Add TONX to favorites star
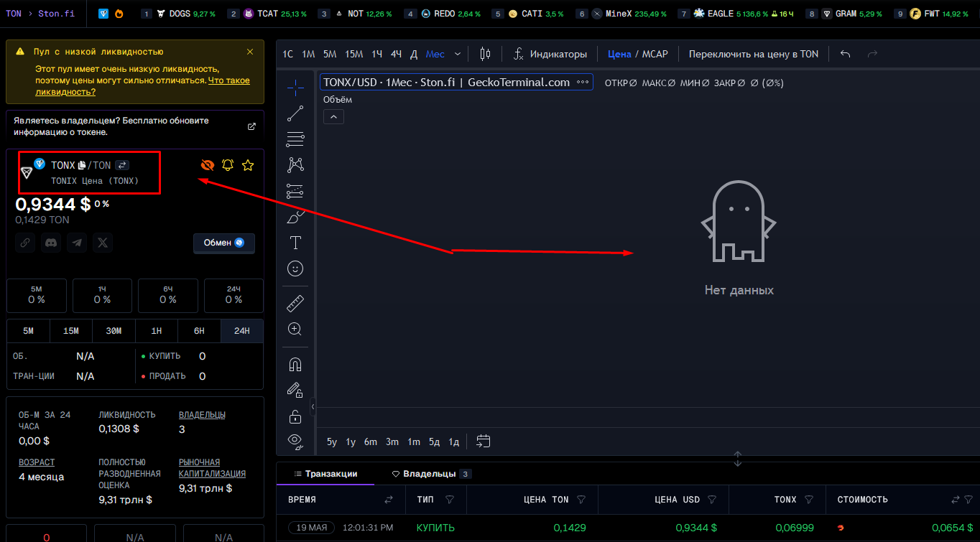The image size is (980, 542). click(x=248, y=166)
